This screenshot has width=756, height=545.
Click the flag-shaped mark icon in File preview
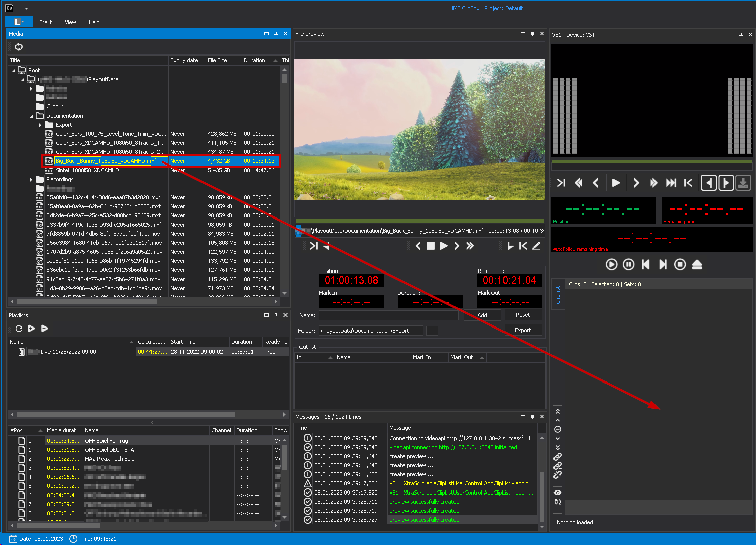click(x=510, y=246)
